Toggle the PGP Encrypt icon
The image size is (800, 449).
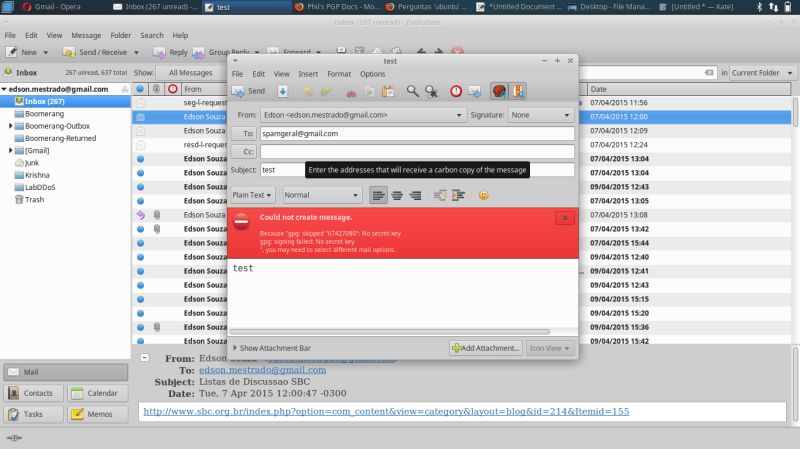517,91
